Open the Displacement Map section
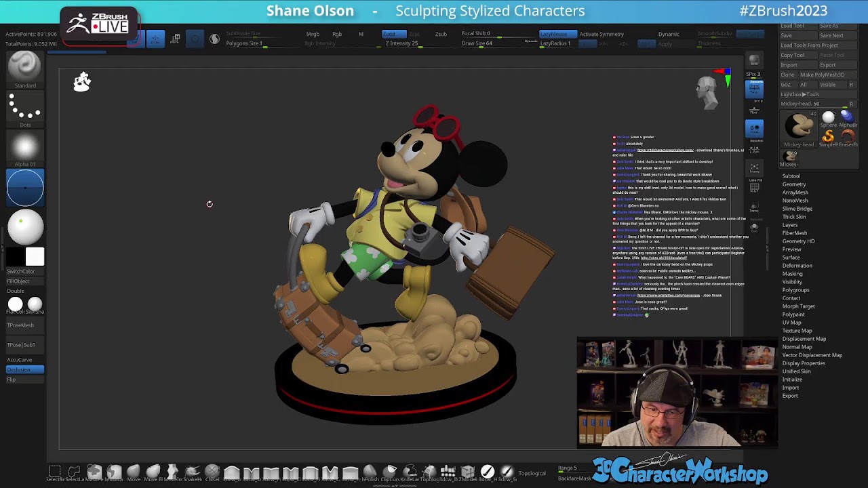Viewport: 868px width, 488px height. click(804, 339)
